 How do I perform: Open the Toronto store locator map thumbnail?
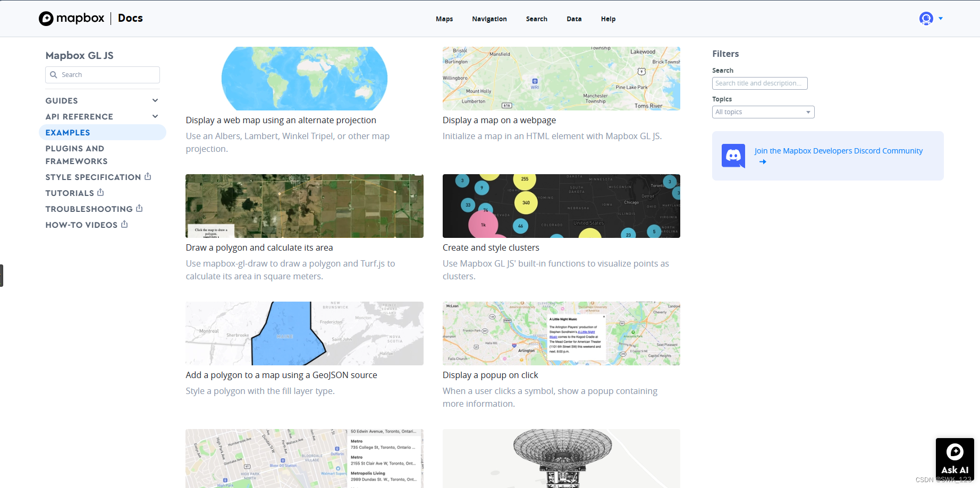(305, 458)
